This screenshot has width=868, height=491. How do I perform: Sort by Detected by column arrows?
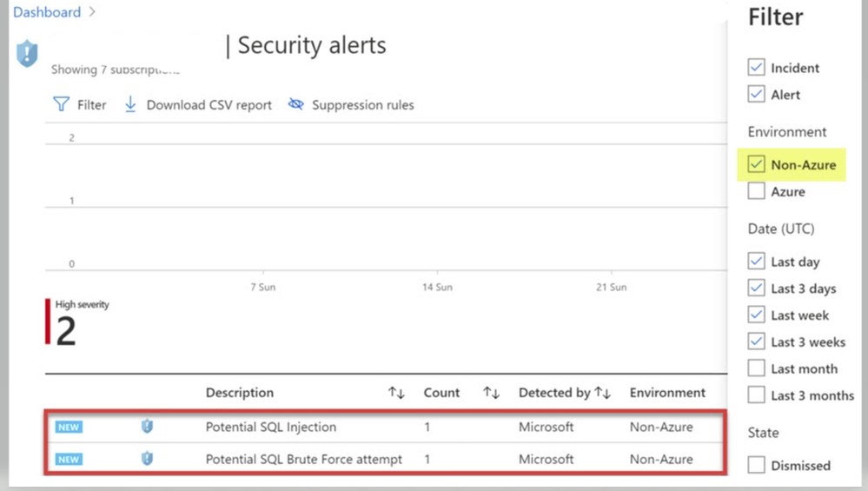[x=603, y=393]
